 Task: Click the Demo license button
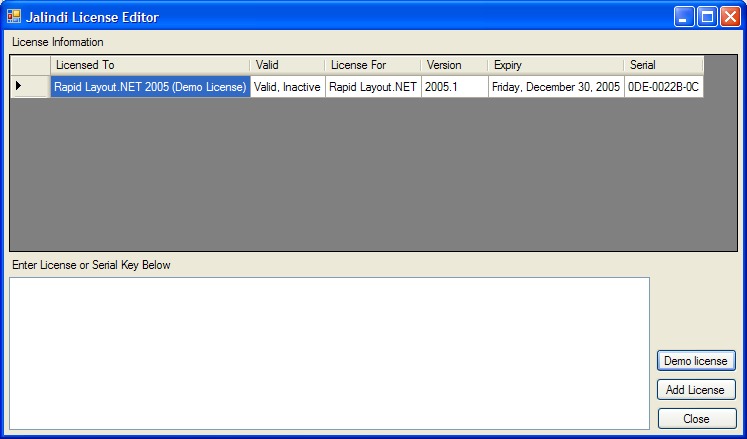click(x=696, y=361)
